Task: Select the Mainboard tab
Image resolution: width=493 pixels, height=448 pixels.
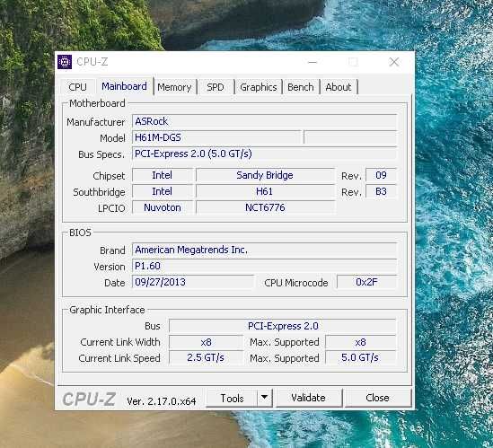Action: click(124, 86)
